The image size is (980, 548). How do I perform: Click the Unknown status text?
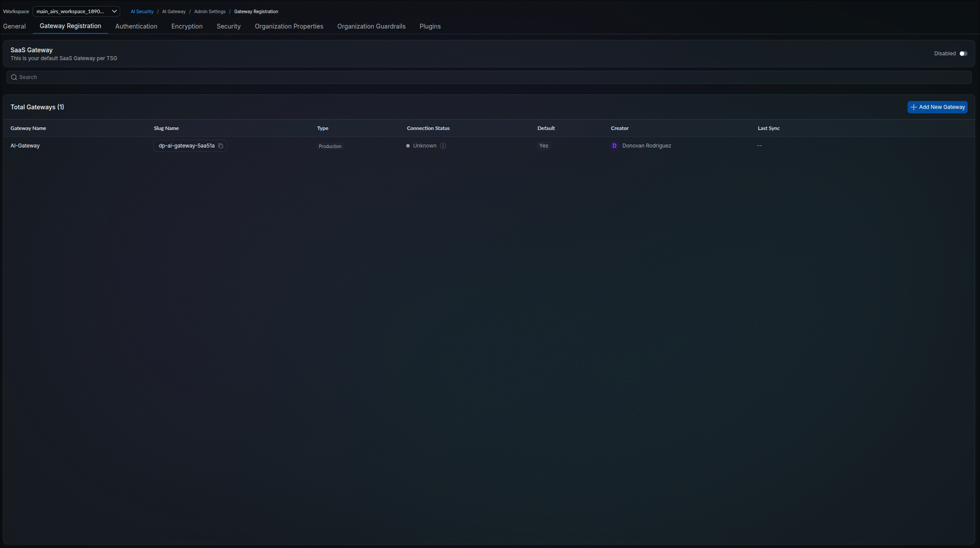(x=425, y=146)
